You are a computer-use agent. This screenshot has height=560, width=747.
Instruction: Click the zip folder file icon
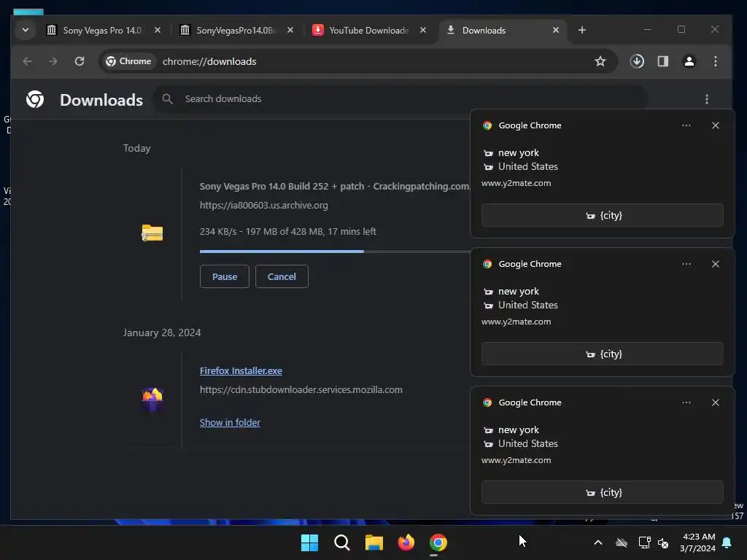(152, 233)
